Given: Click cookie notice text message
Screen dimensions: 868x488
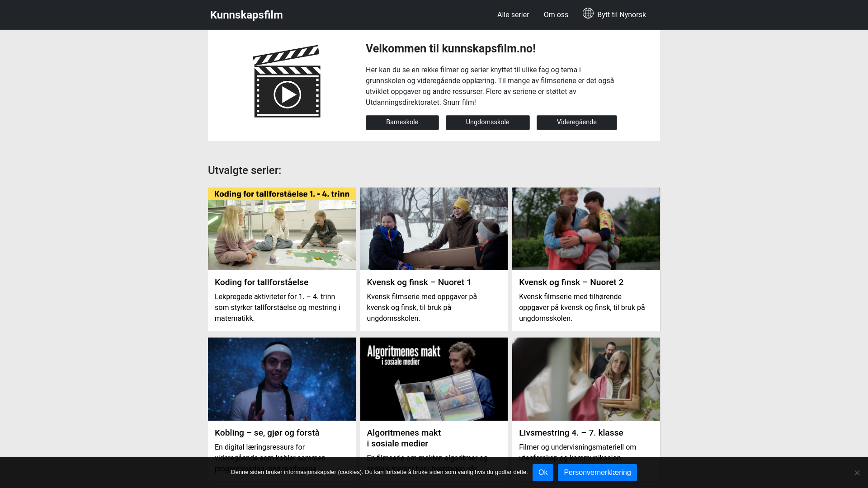Looking at the screenshot, I should pyautogui.click(x=379, y=472).
